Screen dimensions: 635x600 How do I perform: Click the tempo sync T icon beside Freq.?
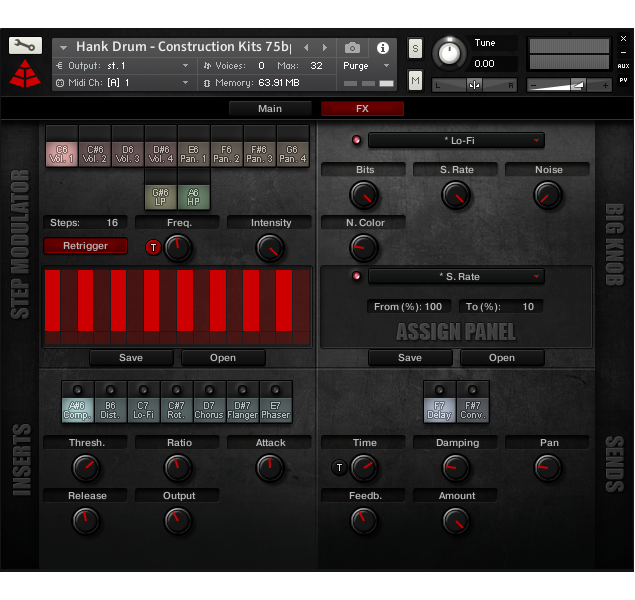coord(153,247)
